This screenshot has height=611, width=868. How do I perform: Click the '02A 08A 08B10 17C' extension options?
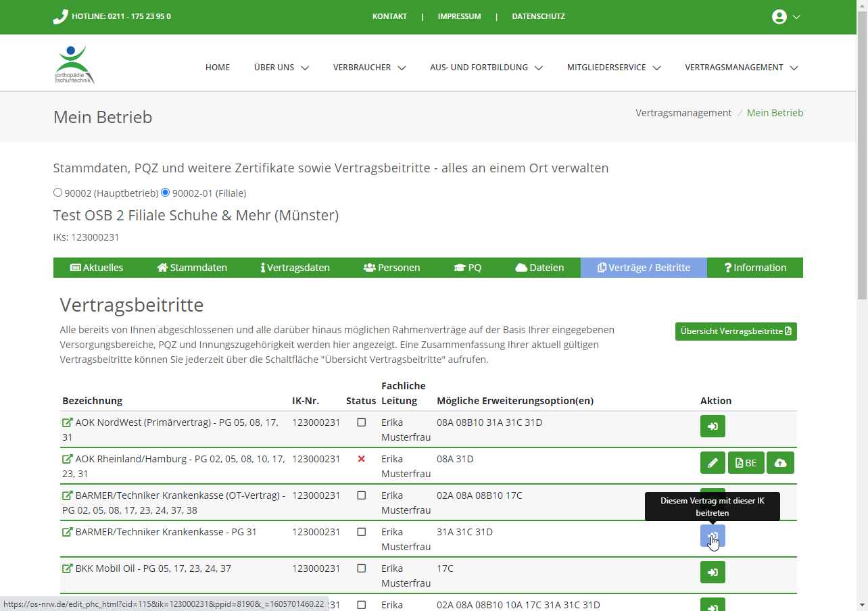479,495
